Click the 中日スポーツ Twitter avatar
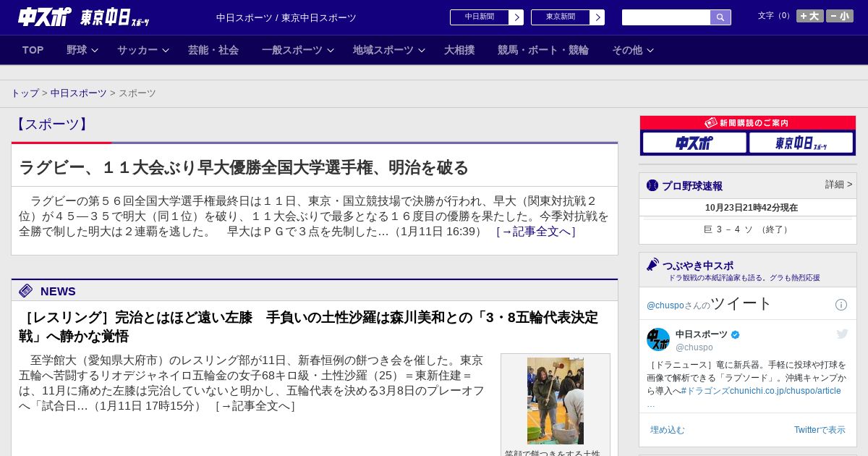Screen dimensions: 868x456 tap(658, 339)
